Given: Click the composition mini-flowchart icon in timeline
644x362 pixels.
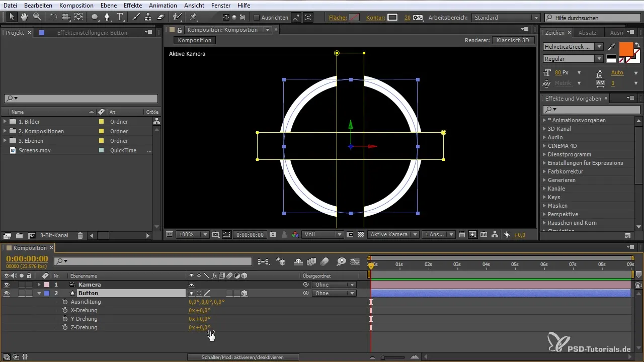Looking at the screenshot, I should 264,261.
